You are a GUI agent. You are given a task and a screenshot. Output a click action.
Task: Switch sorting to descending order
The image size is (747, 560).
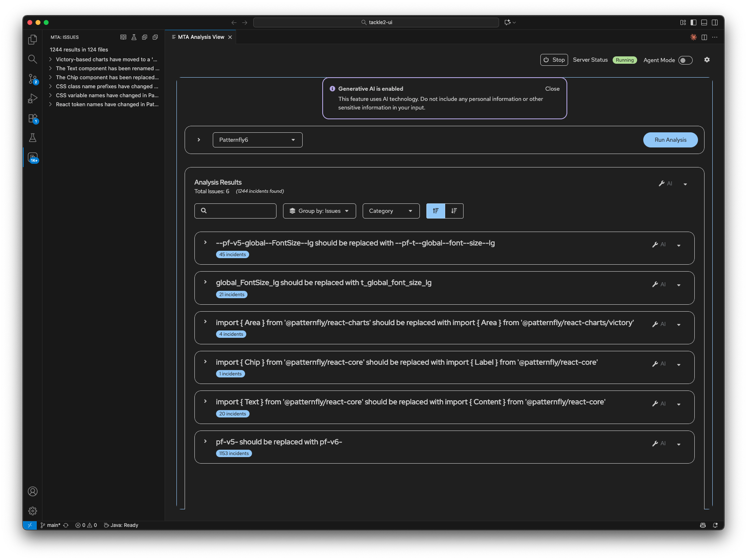(454, 211)
